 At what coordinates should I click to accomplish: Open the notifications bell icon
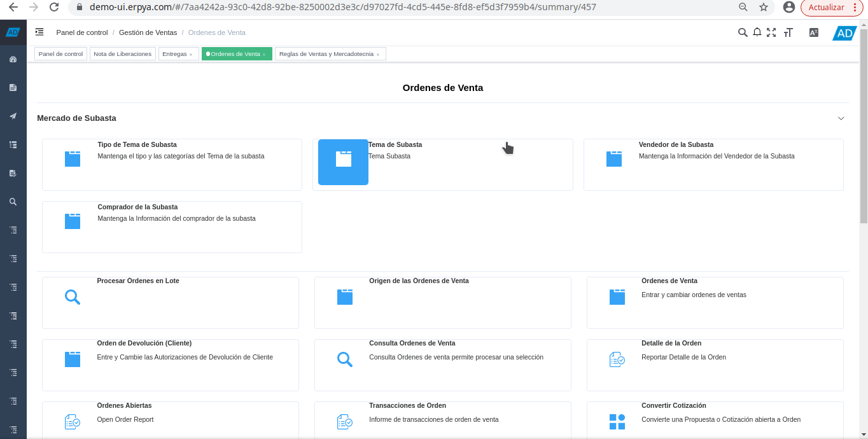757,32
